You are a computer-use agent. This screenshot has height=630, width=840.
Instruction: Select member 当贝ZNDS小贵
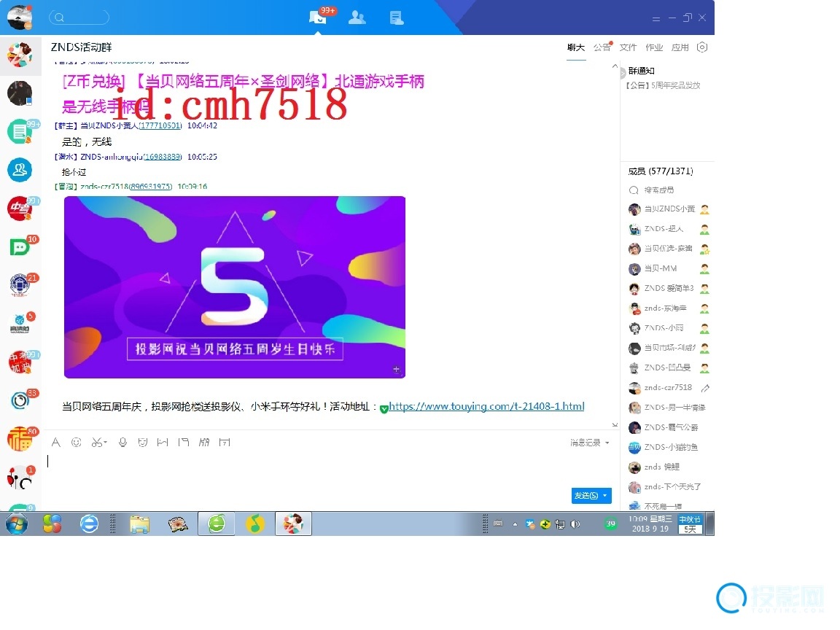(669, 209)
